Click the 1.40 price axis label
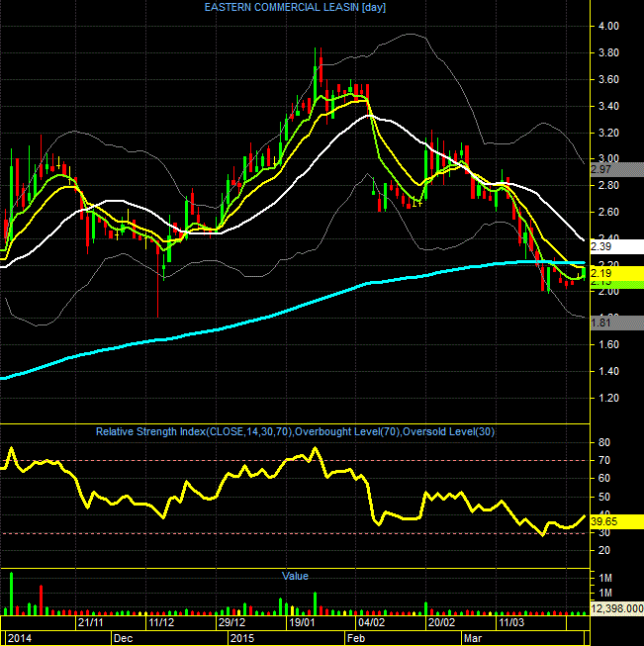This screenshot has width=644, height=646. point(608,371)
